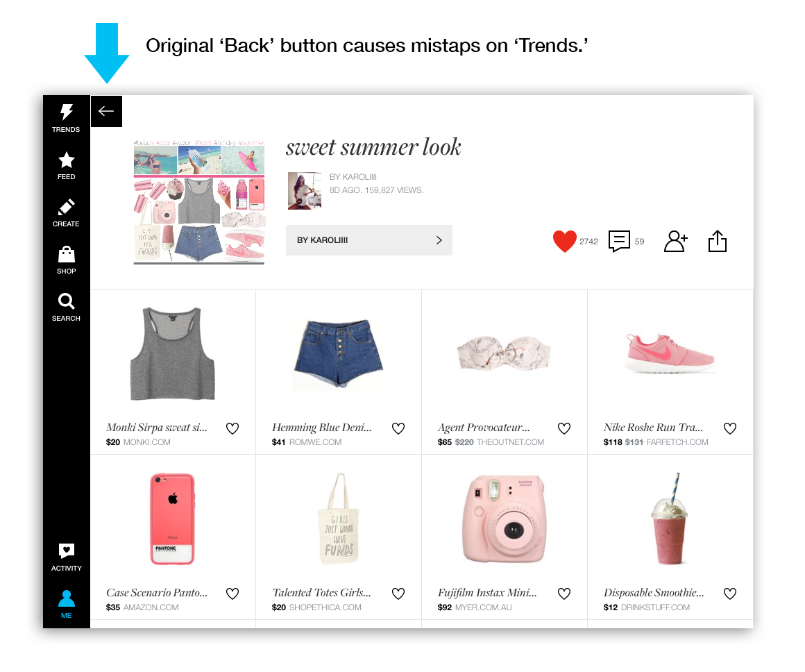Open the gray tank top image
Screen dimensions: 805x672
(173, 353)
